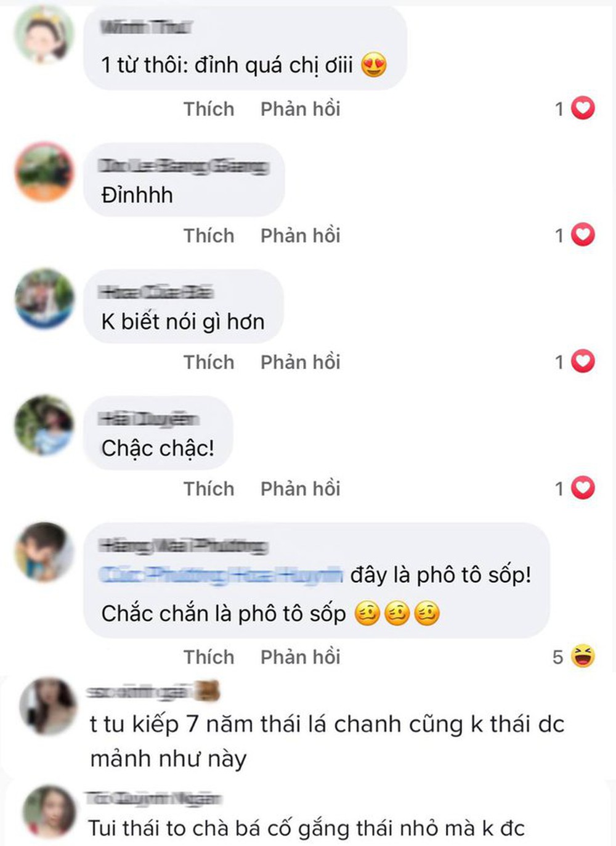Reply to 'K biết nói gì hơn' via Phản hồi
This screenshot has height=846, width=616.
click(300, 362)
